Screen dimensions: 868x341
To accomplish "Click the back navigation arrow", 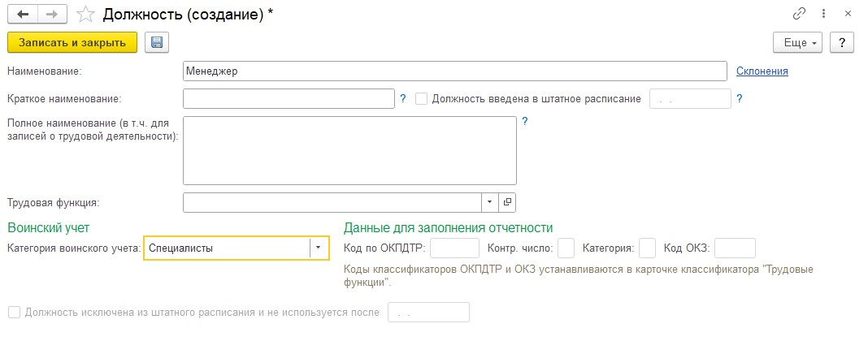I will click(24, 15).
